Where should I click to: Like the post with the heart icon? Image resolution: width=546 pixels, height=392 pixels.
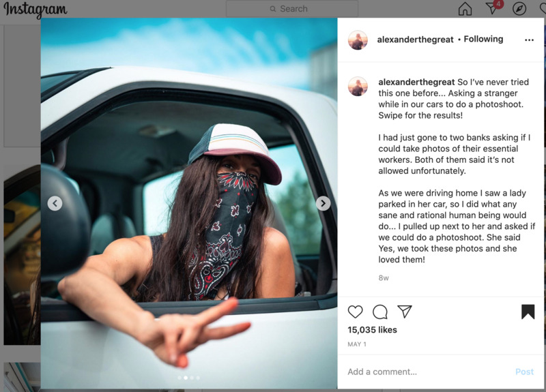point(355,312)
